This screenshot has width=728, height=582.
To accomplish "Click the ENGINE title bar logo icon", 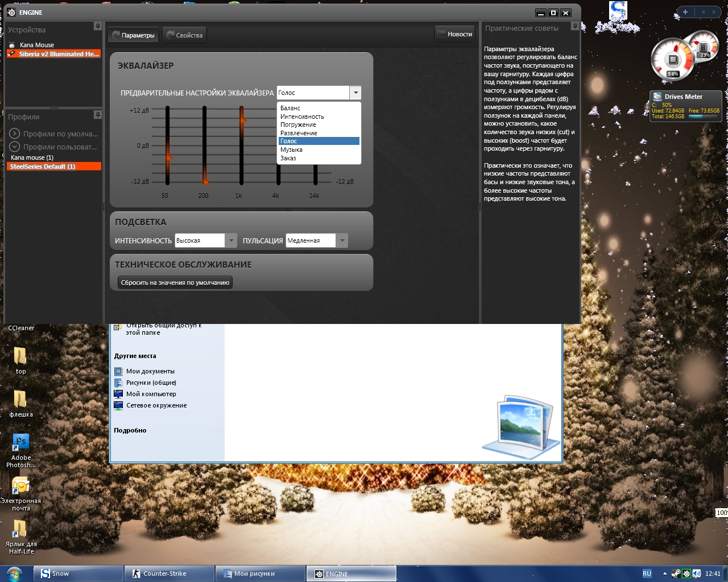I will (x=11, y=13).
